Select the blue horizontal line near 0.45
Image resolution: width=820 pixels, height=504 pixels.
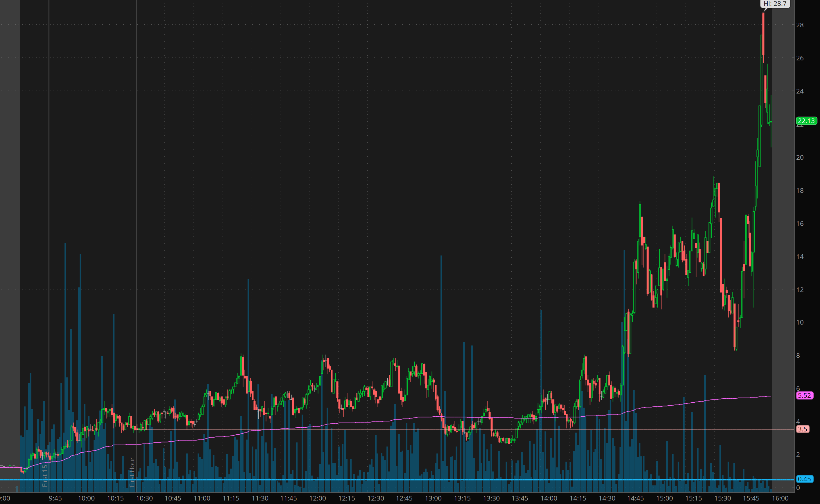(x=334, y=480)
